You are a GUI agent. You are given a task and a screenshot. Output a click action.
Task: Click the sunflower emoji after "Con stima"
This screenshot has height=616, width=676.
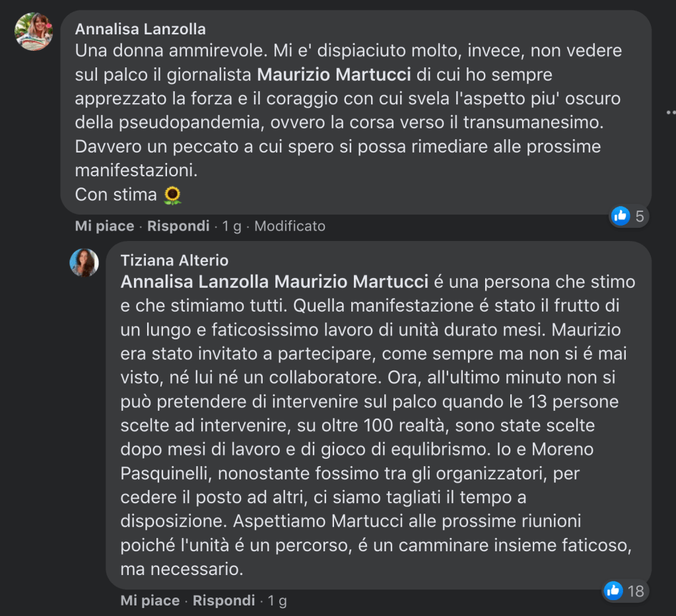[x=172, y=195]
